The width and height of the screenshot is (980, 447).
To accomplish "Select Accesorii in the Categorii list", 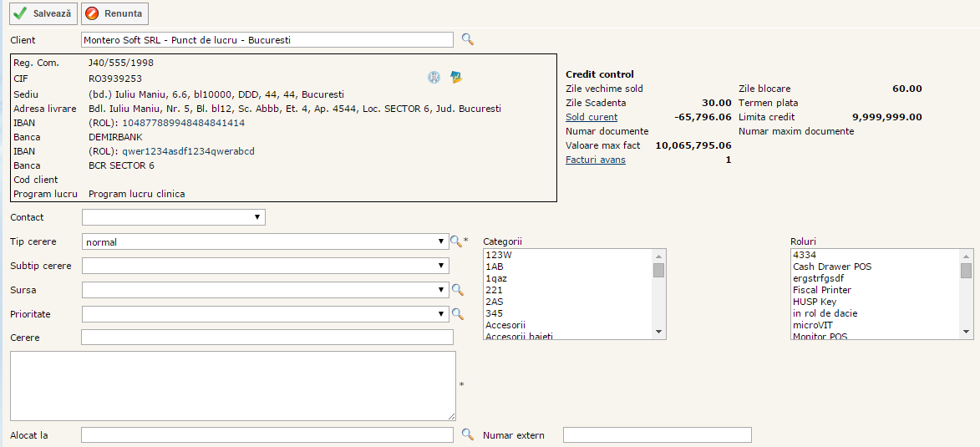I will [506, 325].
